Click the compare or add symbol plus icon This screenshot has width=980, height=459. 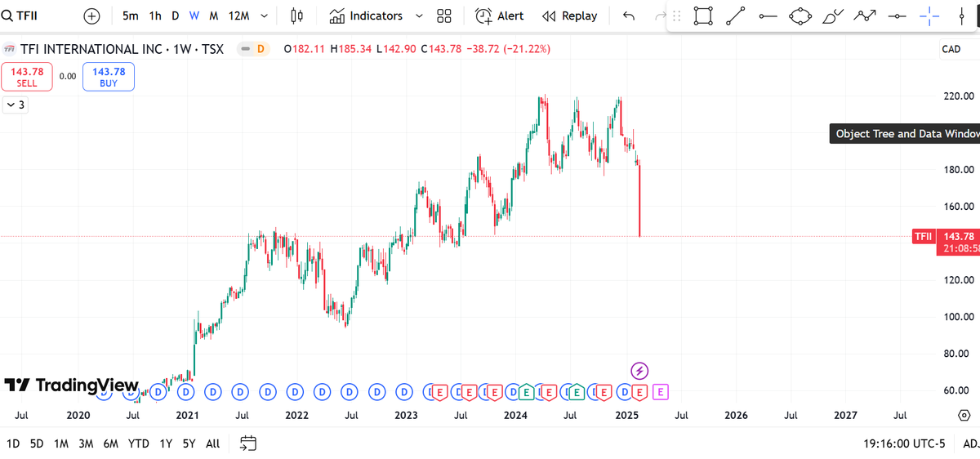tap(92, 16)
